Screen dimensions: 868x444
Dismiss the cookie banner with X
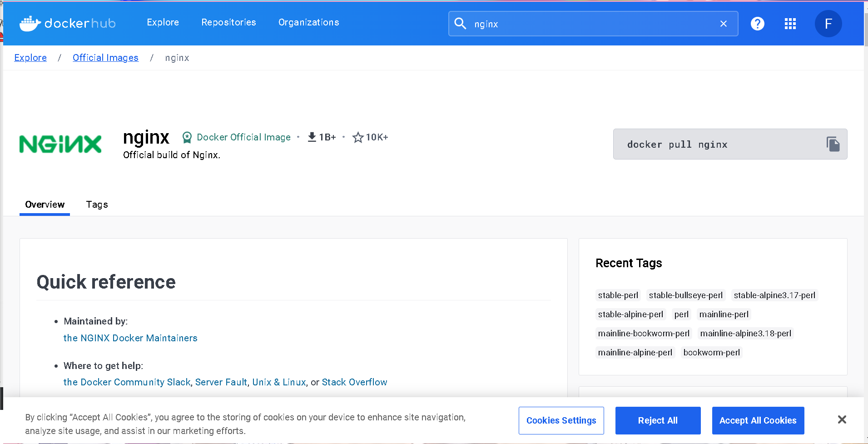click(x=842, y=419)
